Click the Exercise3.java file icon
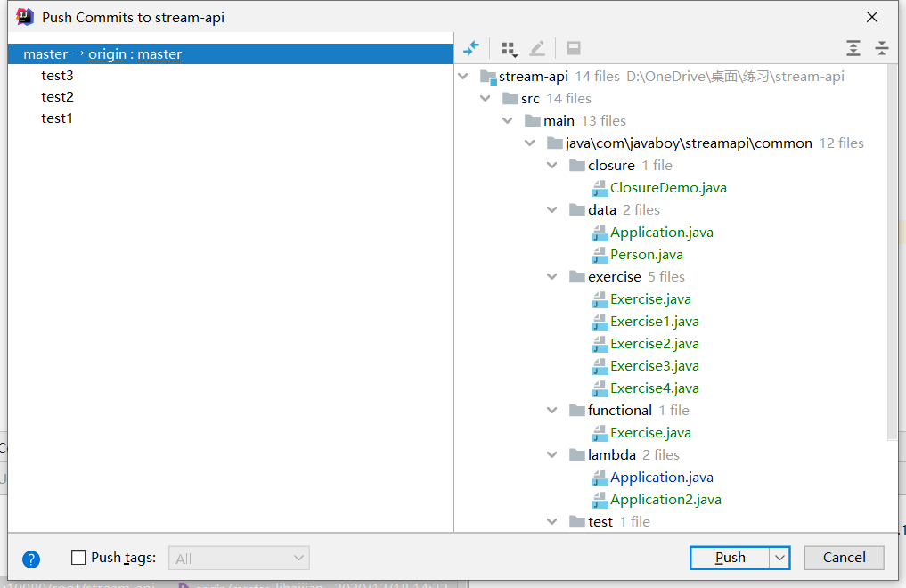 pyautogui.click(x=600, y=367)
